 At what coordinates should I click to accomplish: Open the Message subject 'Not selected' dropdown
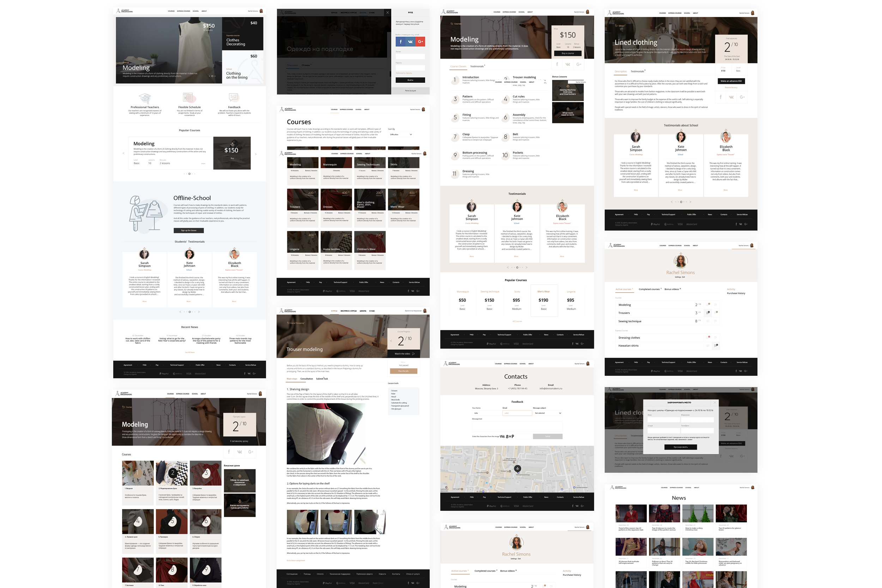tap(548, 413)
